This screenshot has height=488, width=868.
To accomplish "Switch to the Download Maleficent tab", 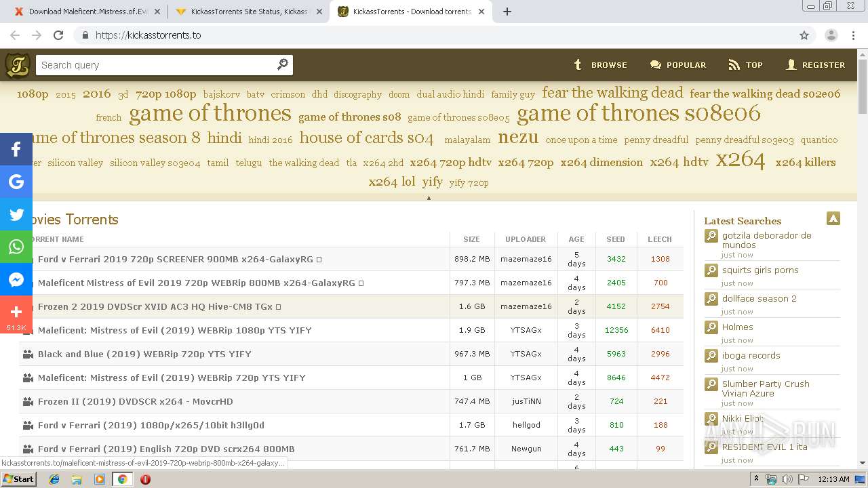I will 87,12.
